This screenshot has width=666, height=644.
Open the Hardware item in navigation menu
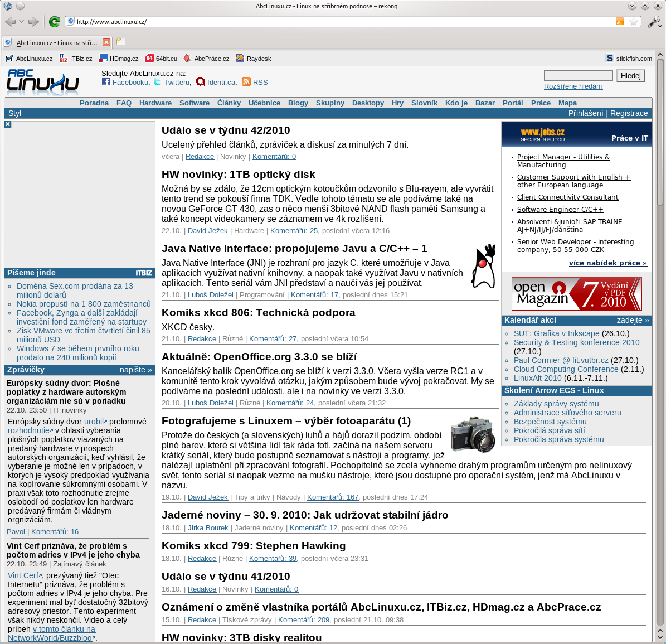(x=155, y=103)
